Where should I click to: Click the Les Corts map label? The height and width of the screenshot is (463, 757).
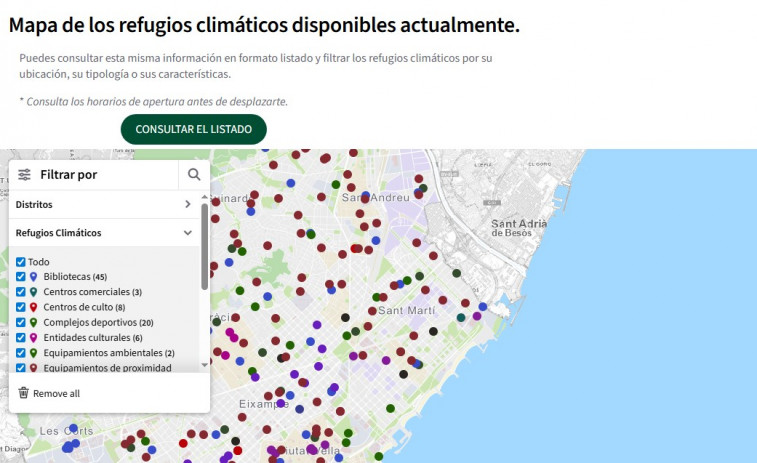[66, 431]
